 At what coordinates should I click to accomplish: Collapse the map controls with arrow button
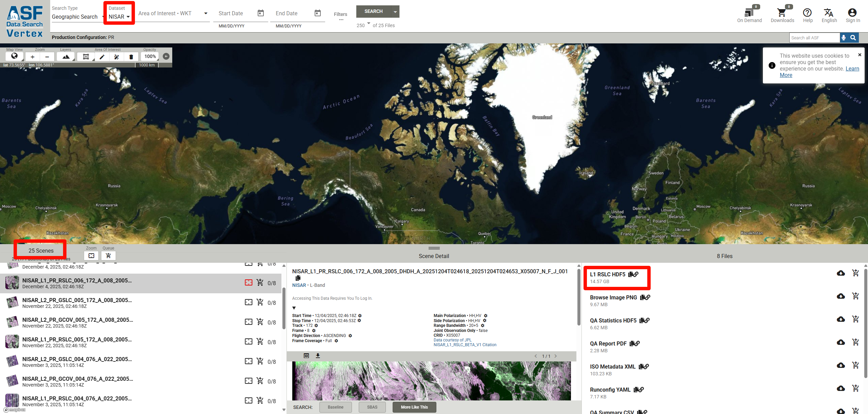tap(166, 56)
